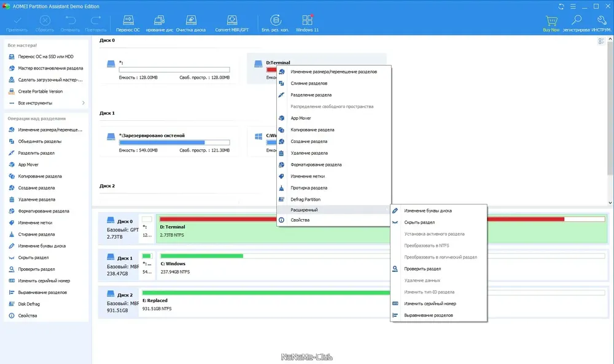Image resolution: width=614 pixels, height=364 pixels.
Task: Choose Протирка раздела in context menu
Action: click(x=333, y=188)
